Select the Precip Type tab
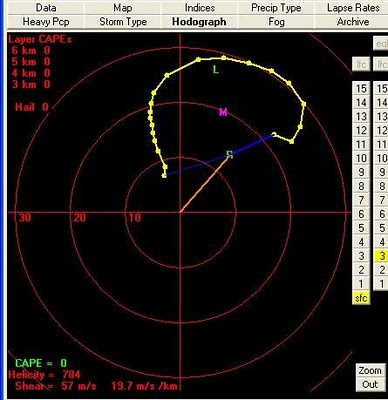 click(276, 8)
